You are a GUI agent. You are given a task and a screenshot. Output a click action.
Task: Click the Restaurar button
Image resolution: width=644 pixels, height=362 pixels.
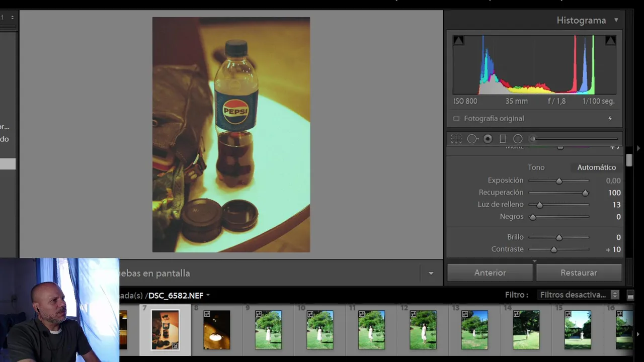point(579,273)
